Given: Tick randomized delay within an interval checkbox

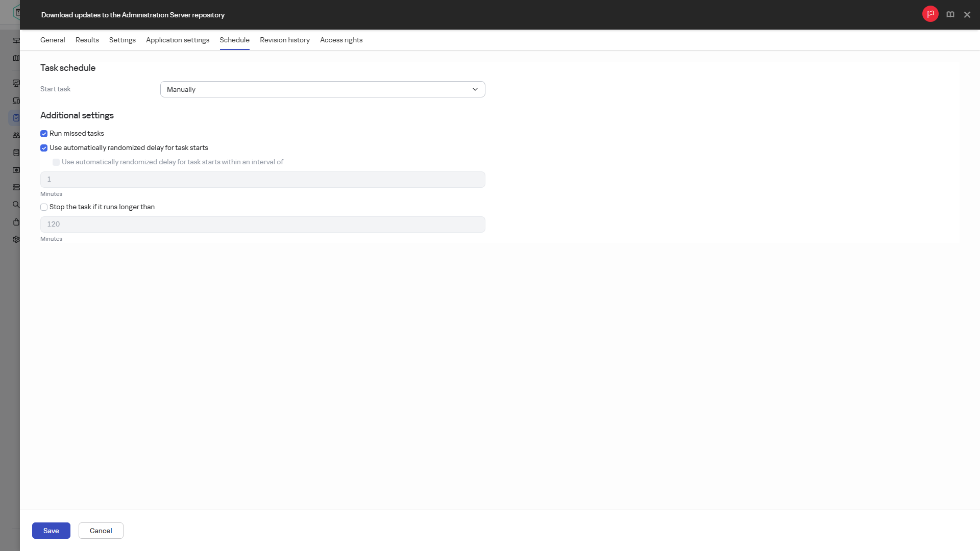Looking at the screenshot, I should click(56, 162).
